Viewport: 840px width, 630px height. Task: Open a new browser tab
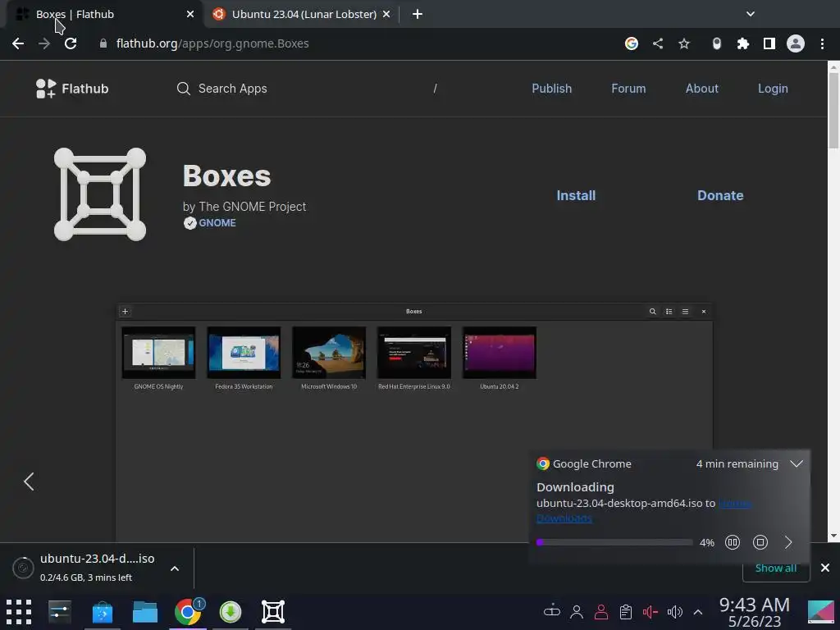(x=418, y=14)
